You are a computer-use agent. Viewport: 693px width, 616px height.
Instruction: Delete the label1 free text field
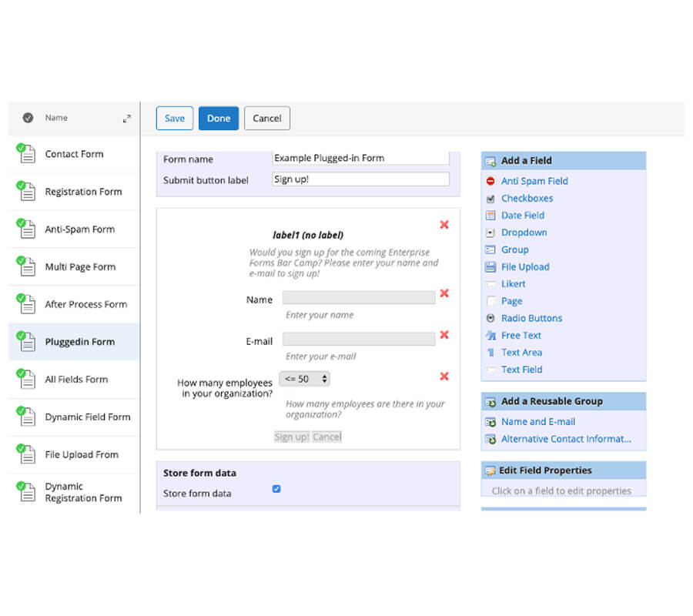coord(444,225)
